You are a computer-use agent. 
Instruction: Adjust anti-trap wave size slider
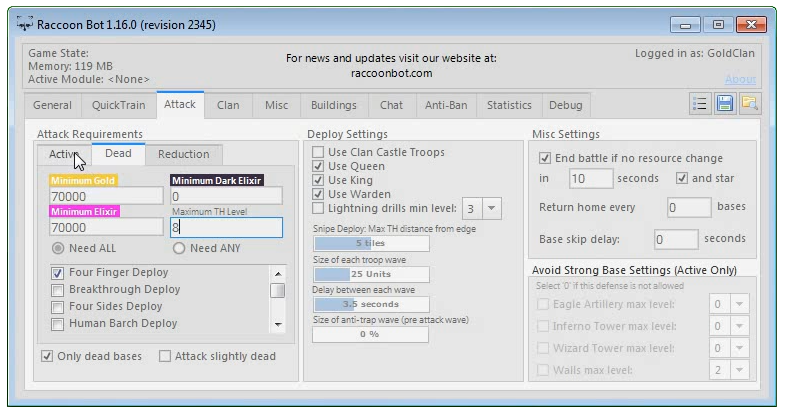(370, 334)
